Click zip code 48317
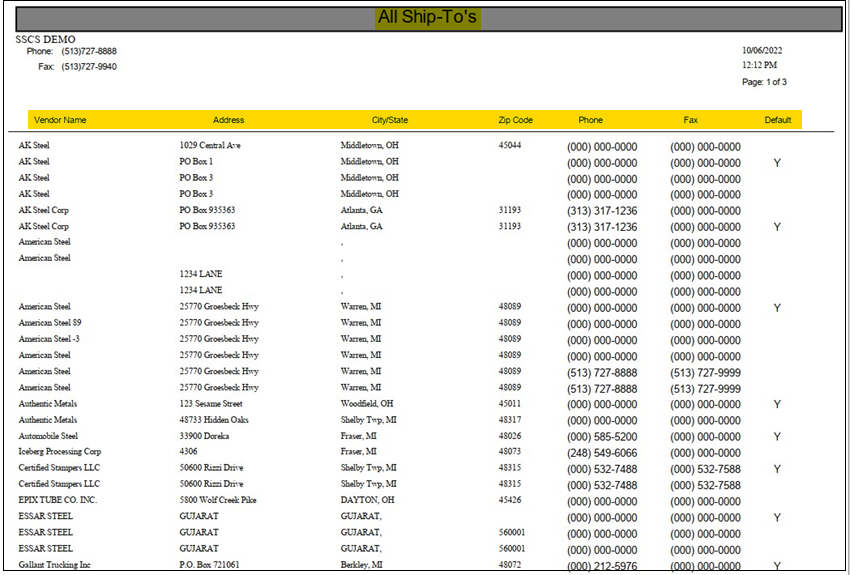Viewport: 850px width, 575px height. (x=510, y=420)
